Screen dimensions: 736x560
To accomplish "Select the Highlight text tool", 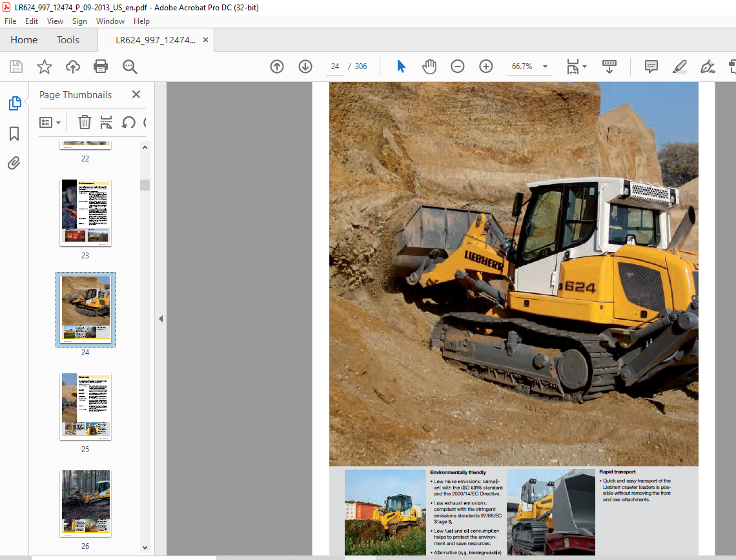I will pyautogui.click(x=679, y=67).
